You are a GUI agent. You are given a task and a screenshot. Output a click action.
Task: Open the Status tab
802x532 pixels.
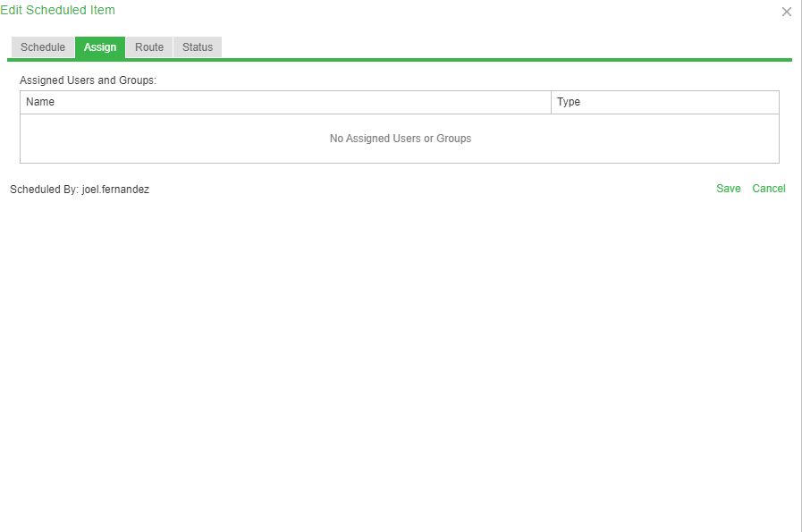(198, 47)
